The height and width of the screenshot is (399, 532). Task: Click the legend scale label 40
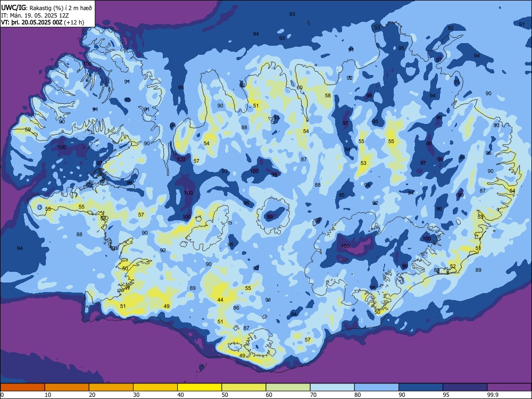pos(181,395)
